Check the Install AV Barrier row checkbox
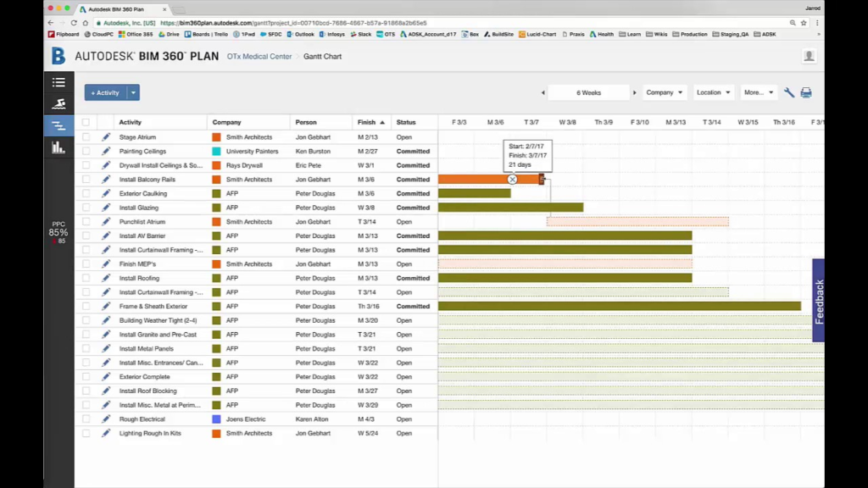 (x=86, y=236)
